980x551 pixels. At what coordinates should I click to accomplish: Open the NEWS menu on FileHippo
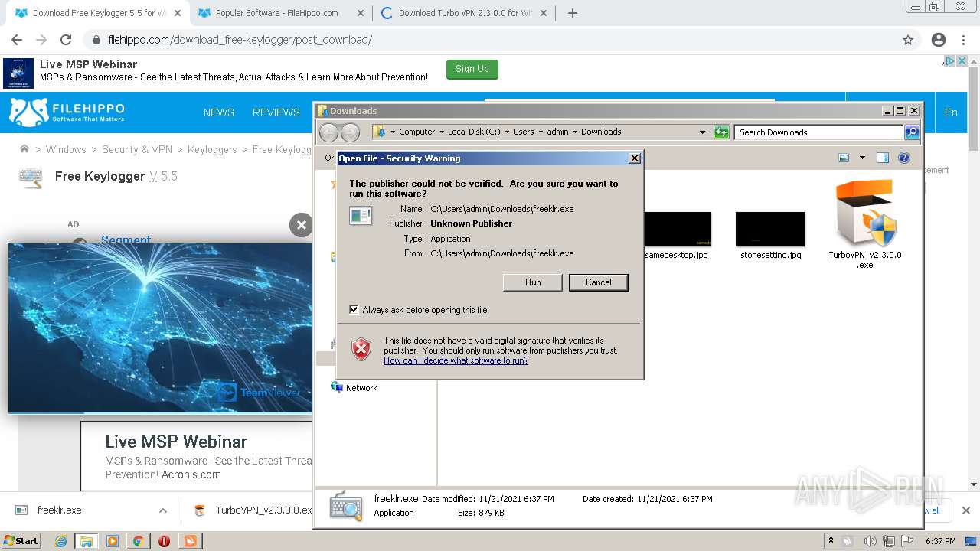(x=218, y=112)
